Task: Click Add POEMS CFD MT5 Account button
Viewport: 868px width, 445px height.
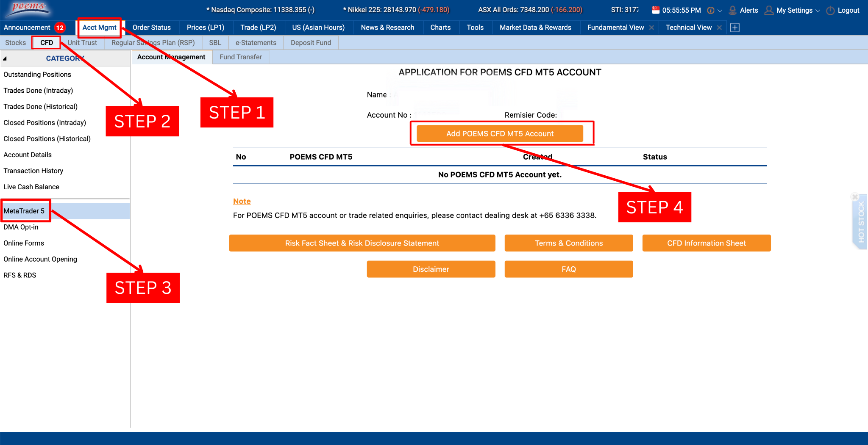Action: pyautogui.click(x=500, y=133)
